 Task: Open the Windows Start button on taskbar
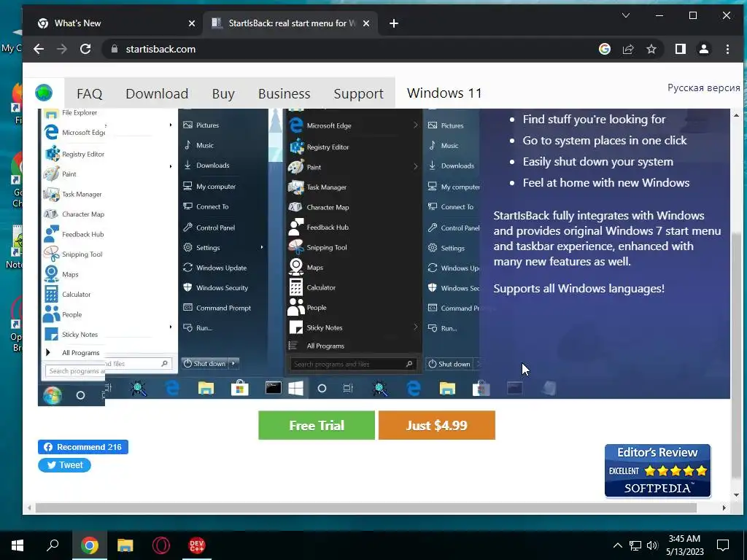[18, 545]
